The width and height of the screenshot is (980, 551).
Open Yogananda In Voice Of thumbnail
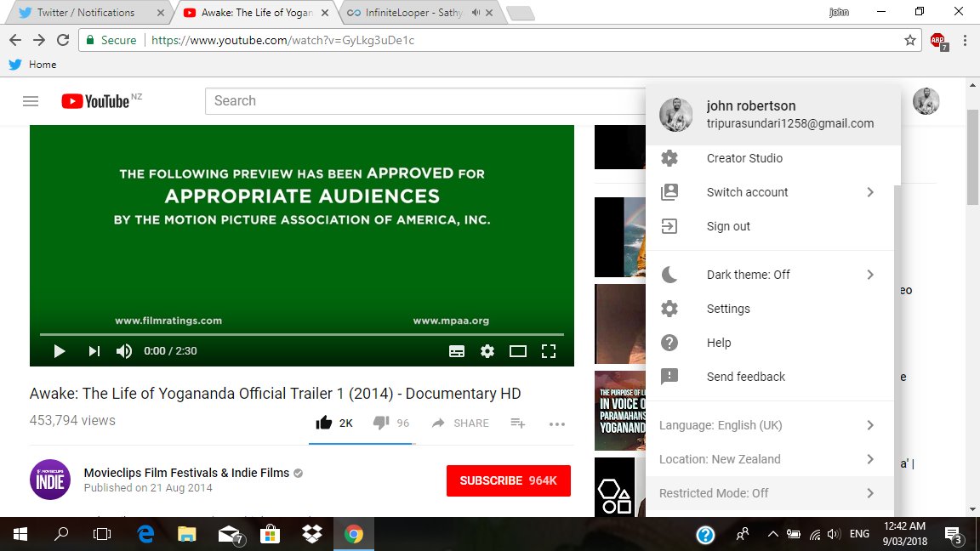coord(620,411)
